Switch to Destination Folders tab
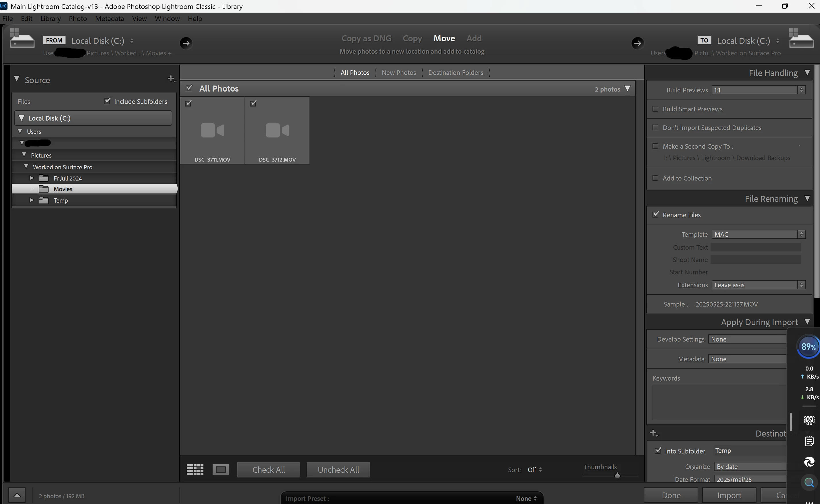Viewport: 820px width, 504px height. (455, 73)
